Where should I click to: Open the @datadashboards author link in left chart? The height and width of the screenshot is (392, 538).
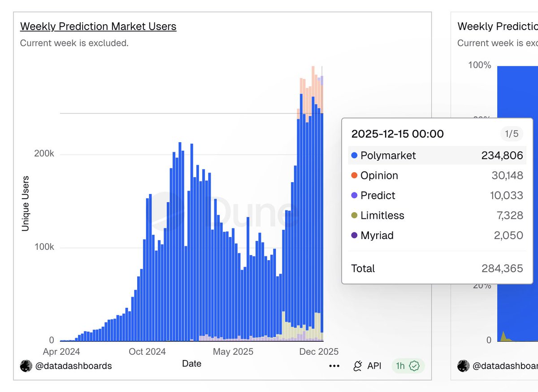tap(74, 366)
